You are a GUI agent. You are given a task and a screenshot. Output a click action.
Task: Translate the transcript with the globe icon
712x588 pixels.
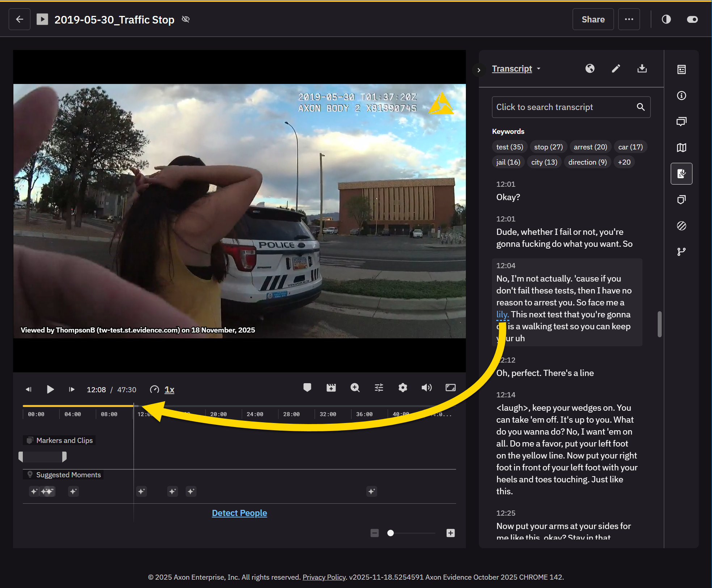coord(589,68)
